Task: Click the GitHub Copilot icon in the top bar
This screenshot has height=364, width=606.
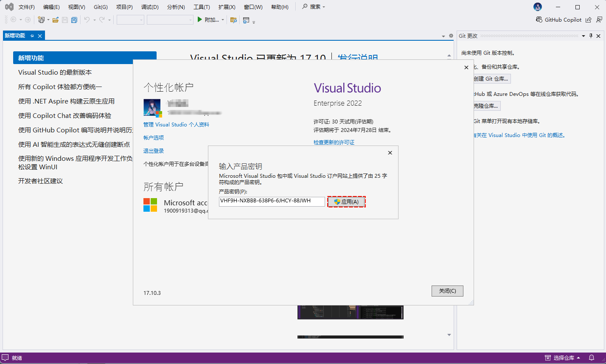Action: click(539, 20)
